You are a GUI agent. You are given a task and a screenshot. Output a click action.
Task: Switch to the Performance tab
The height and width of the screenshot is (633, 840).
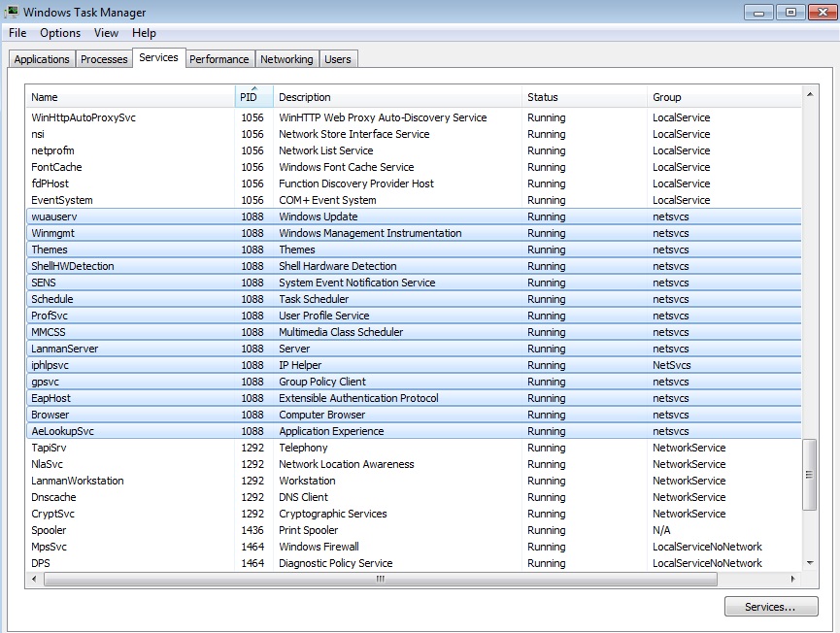pos(219,59)
